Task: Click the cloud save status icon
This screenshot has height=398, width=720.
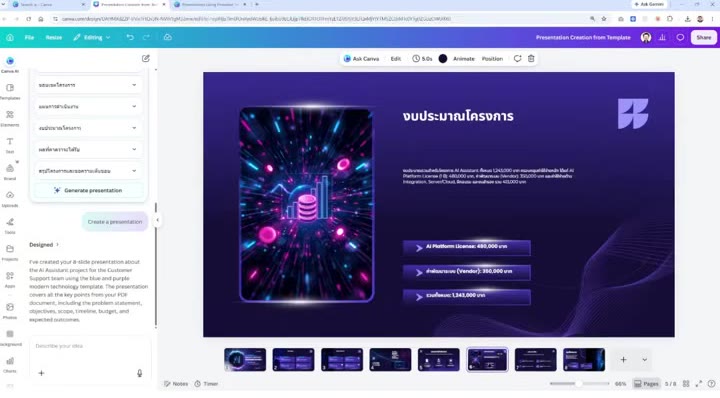Action: tap(168, 37)
